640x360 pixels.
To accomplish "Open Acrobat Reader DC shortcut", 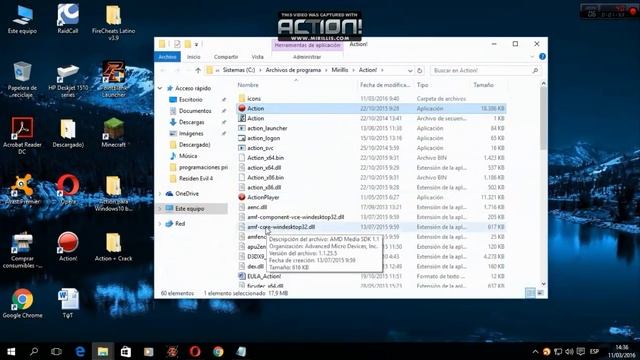I will click(22, 136).
